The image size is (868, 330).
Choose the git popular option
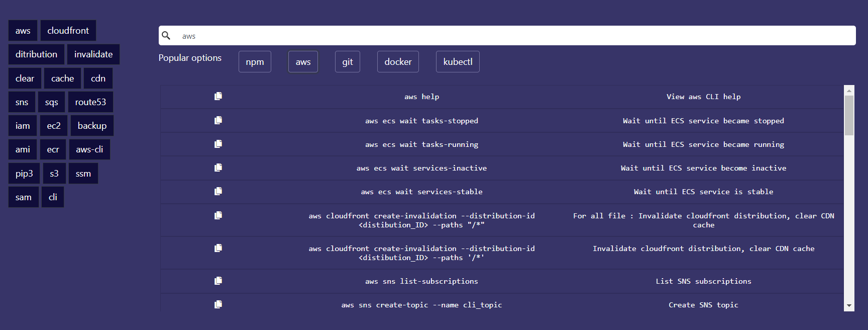point(348,61)
